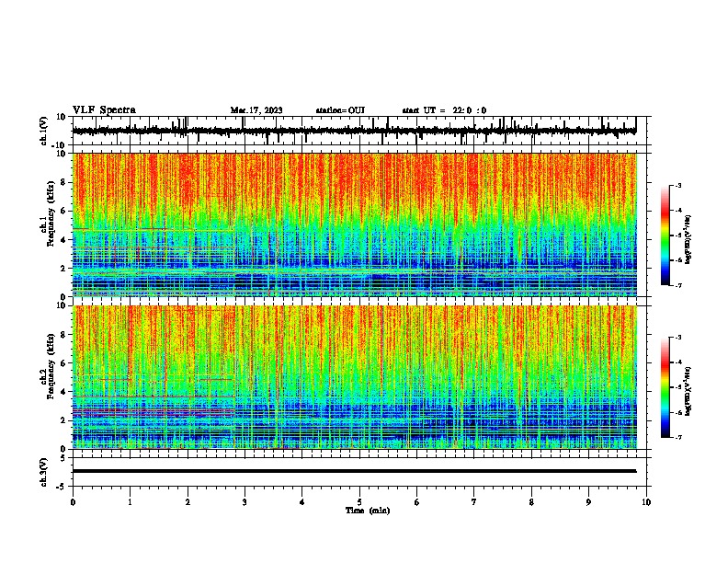Screen dimensions: 728x563
Task: Click the "station=OUI" label
Action: (x=340, y=110)
